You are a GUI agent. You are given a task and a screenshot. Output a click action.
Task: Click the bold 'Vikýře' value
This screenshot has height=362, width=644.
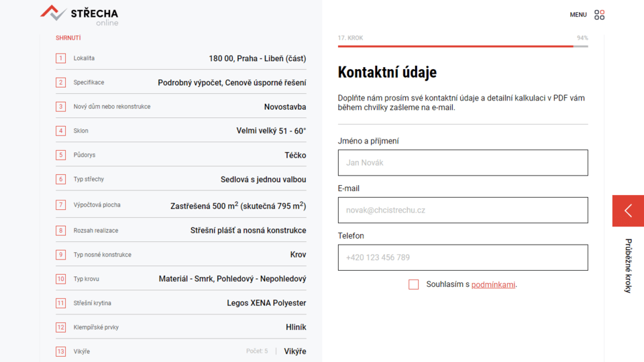coord(295,351)
